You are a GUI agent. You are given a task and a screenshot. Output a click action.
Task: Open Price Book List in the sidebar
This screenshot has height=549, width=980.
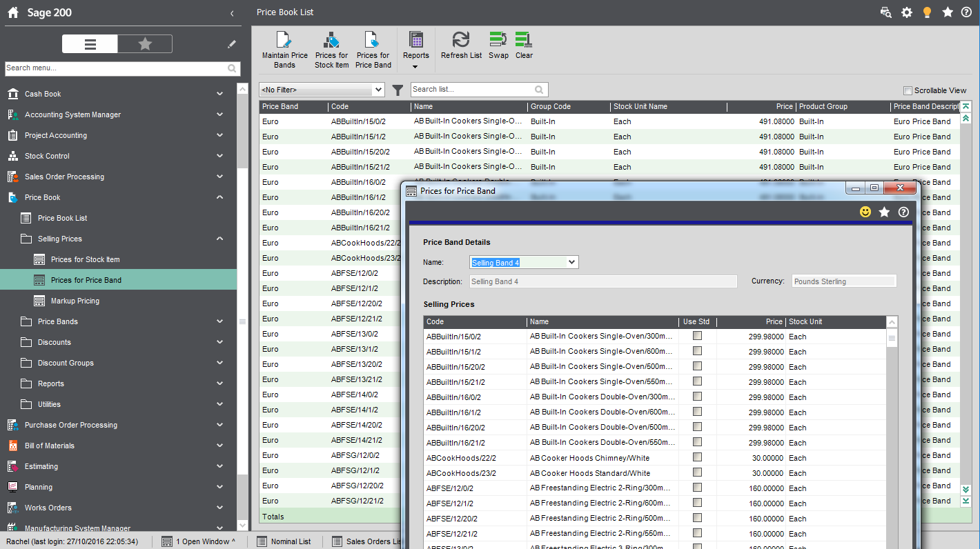pos(62,218)
